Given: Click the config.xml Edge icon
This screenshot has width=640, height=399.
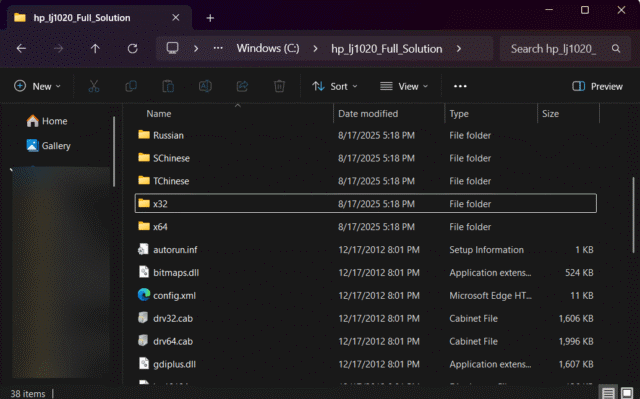Looking at the screenshot, I should 144,295.
